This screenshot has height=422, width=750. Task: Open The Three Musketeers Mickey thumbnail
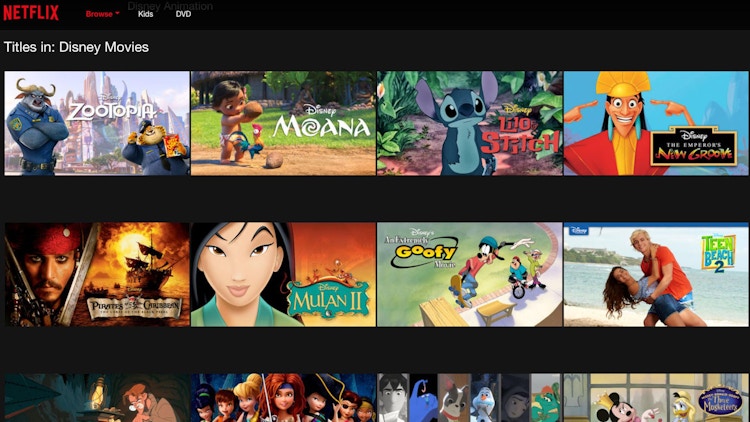click(x=656, y=398)
